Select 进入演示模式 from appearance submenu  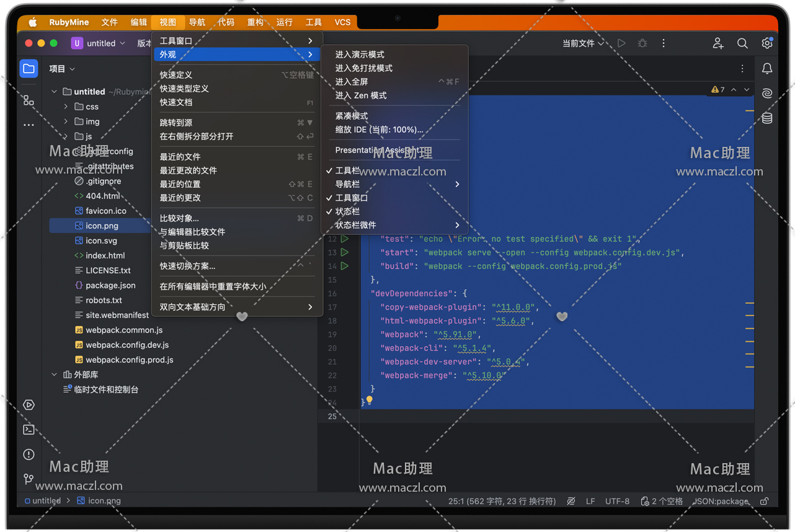360,55
